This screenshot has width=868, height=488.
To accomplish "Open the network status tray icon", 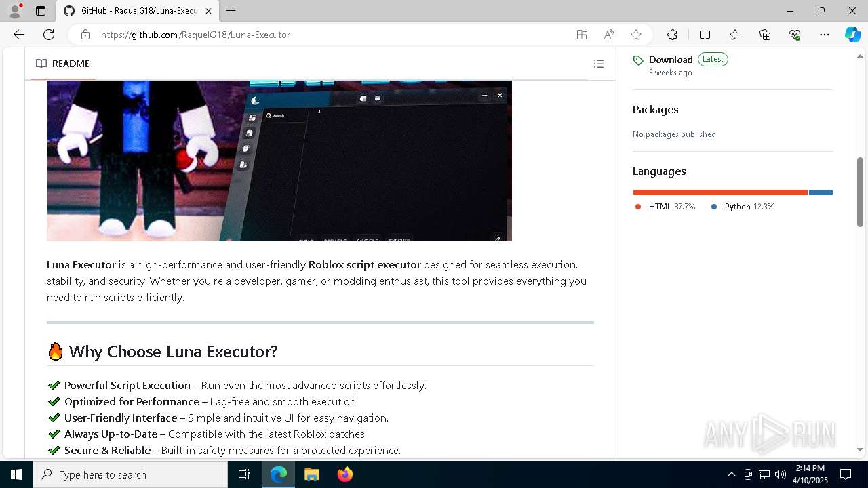I will (764, 474).
